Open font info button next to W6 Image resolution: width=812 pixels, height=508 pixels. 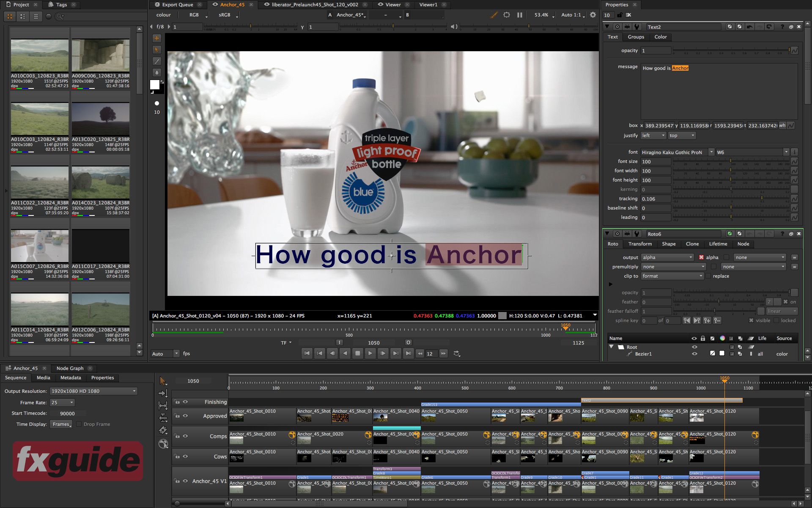(794, 152)
